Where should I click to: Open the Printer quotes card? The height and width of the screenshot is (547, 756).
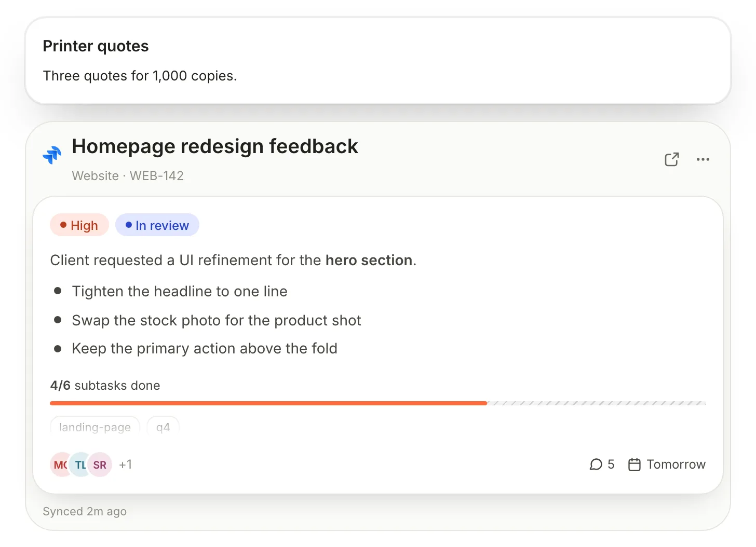pos(378,61)
